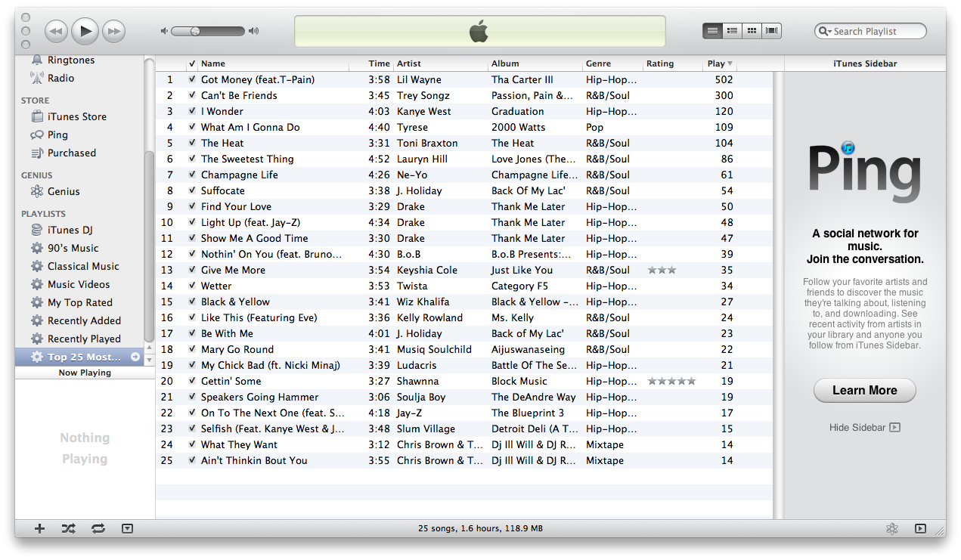Click the Hide Sidebar link
The width and height of the screenshot is (961, 560).
(x=865, y=427)
